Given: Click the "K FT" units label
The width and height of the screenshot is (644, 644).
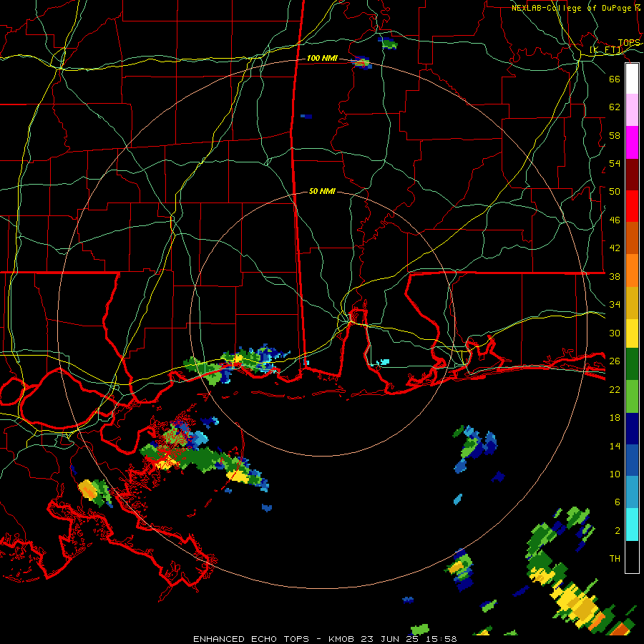Looking at the screenshot, I should pyautogui.click(x=606, y=50).
